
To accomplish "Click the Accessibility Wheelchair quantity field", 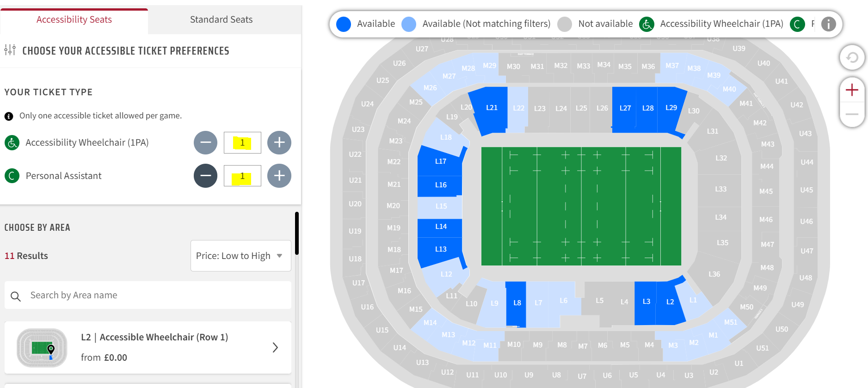I will tap(242, 142).
